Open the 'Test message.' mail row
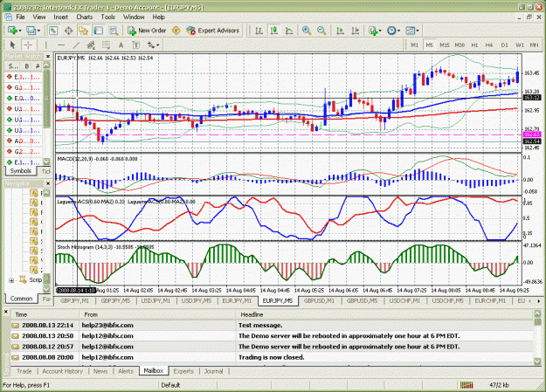 [x=272, y=326]
